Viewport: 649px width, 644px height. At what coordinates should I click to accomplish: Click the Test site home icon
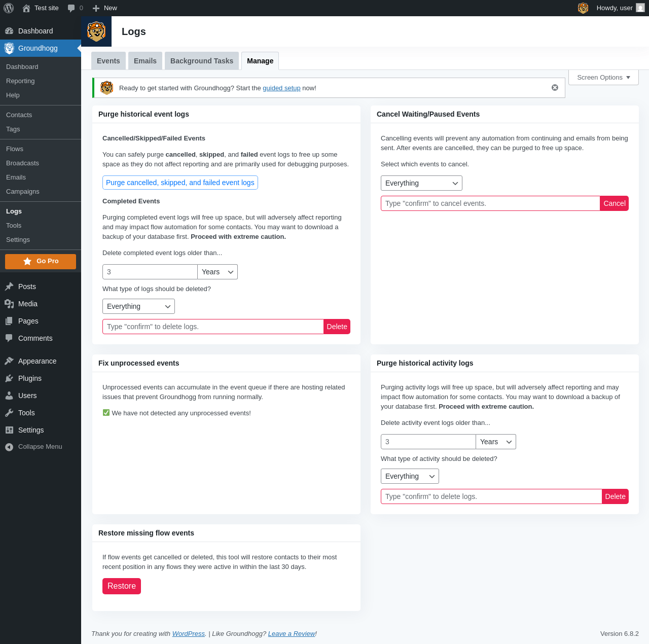tap(26, 8)
